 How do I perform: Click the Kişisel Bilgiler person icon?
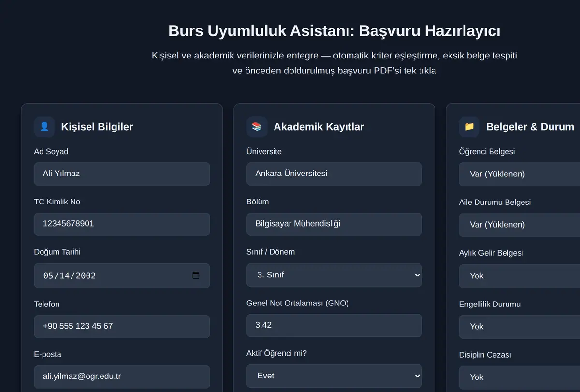click(44, 127)
